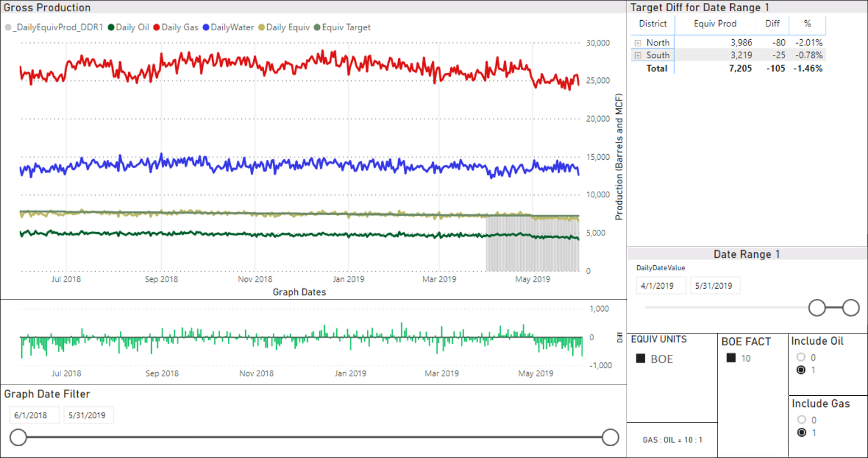Set Include Oil to 0
Image resolution: width=868 pixels, height=458 pixels.
pyautogui.click(x=801, y=357)
